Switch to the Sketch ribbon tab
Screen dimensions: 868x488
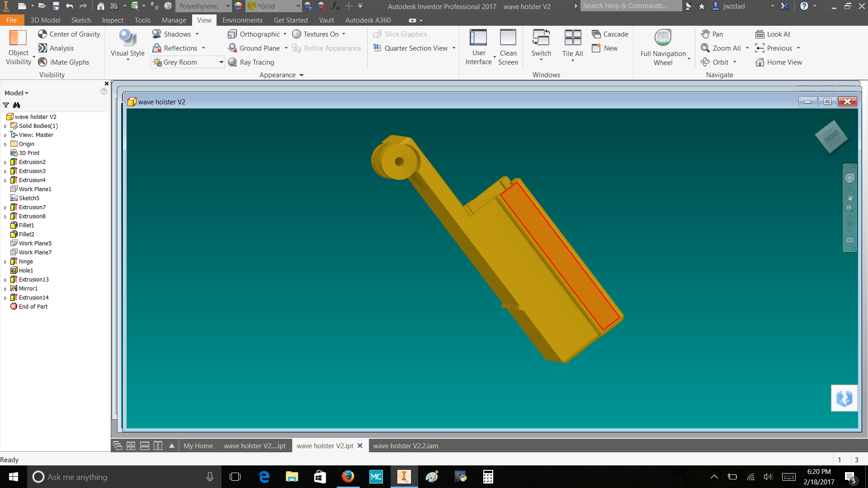pyautogui.click(x=81, y=20)
